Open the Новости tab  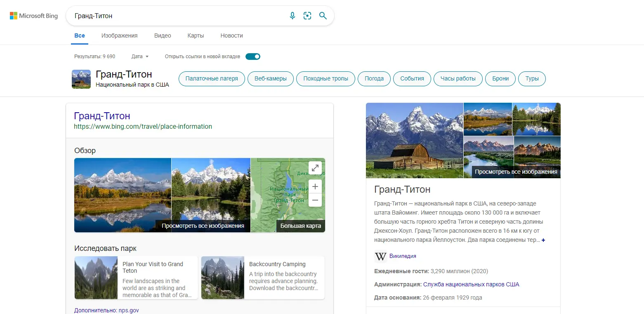[232, 35]
